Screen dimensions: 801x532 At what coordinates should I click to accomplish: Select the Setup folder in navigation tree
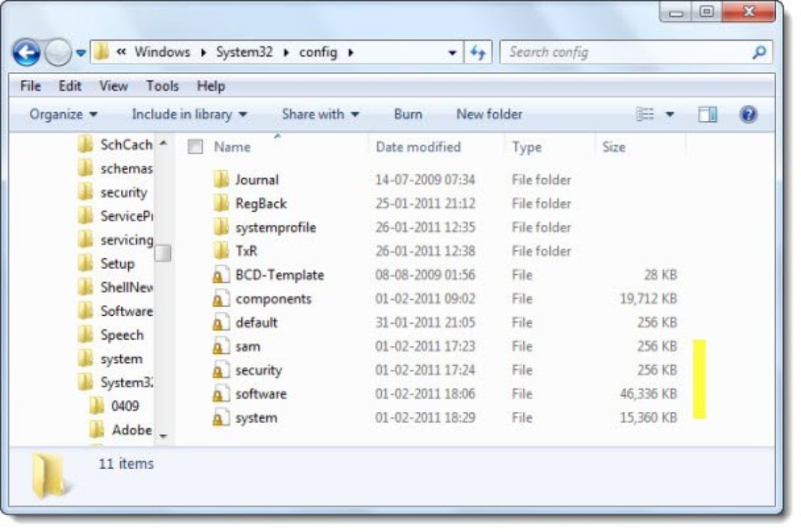(107, 264)
